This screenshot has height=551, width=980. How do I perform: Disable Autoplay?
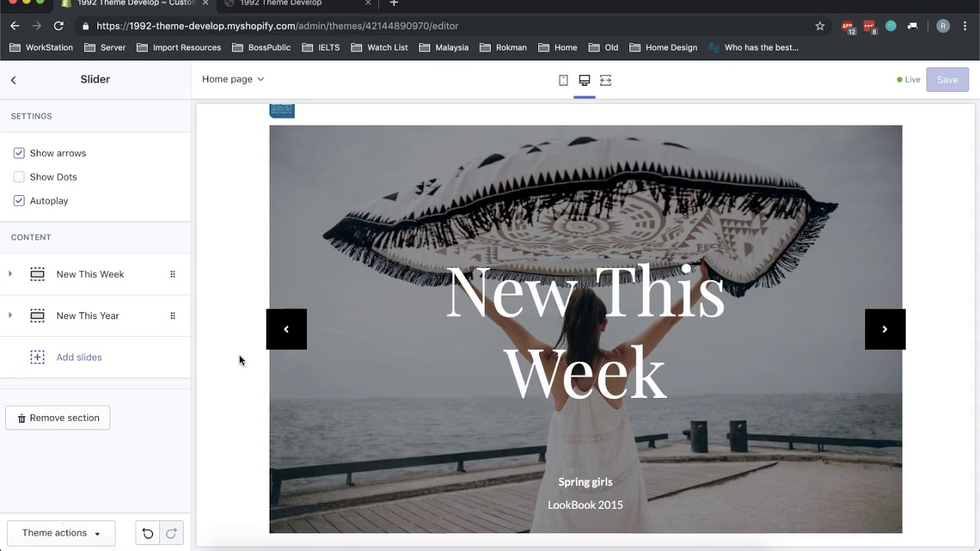[x=19, y=201]
